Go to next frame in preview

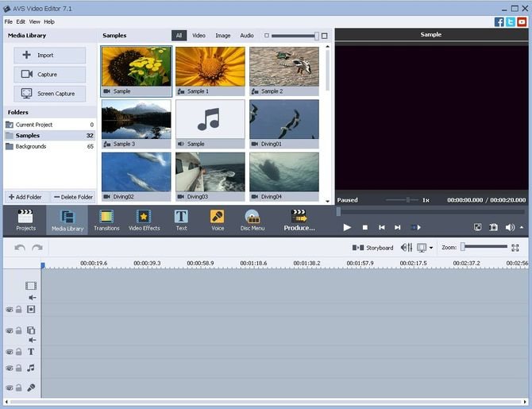tap(397, 227)
